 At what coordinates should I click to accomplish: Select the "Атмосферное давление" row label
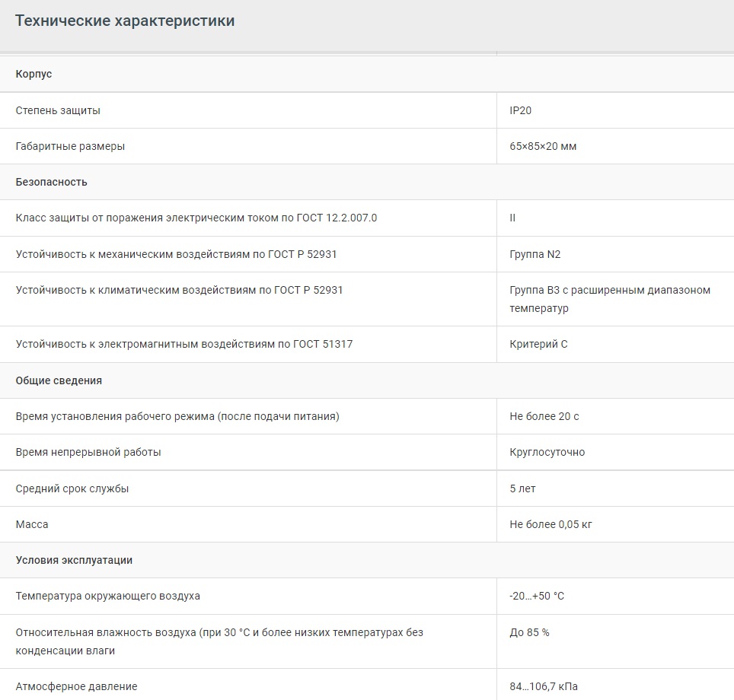coord(76,686)
